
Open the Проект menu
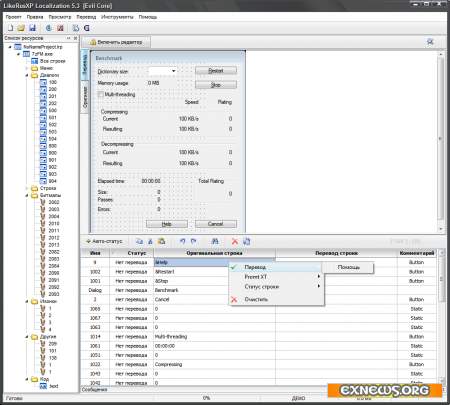click(x=14, y=17)
